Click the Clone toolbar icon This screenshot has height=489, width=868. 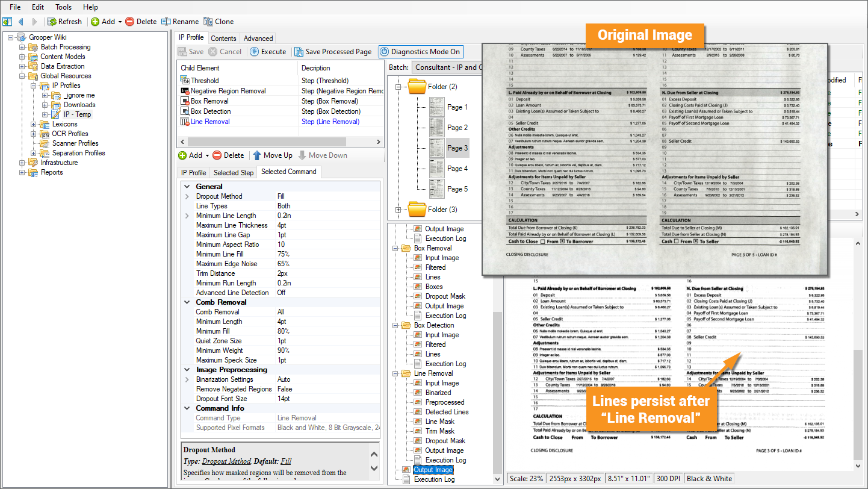(208, 22)
